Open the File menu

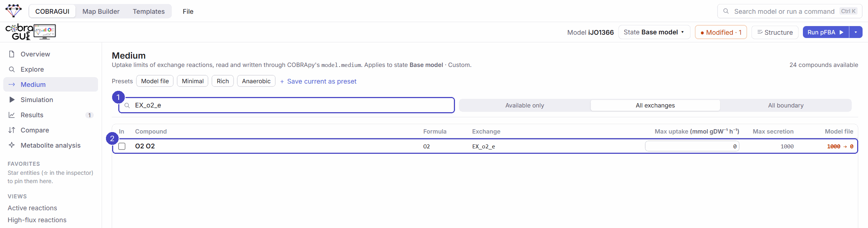188,11
